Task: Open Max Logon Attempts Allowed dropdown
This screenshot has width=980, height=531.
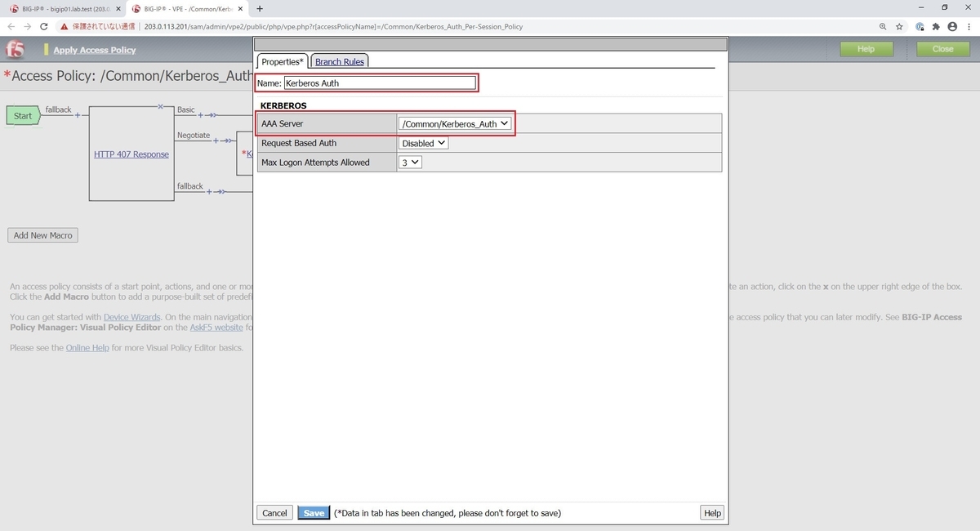Action: tap(410, 163)
